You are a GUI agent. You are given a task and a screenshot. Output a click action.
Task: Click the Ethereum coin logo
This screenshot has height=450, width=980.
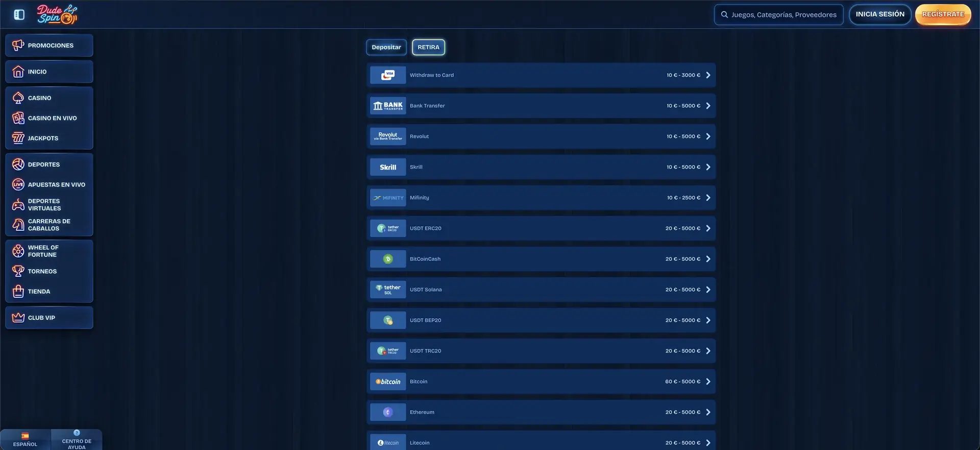[388, 412]
